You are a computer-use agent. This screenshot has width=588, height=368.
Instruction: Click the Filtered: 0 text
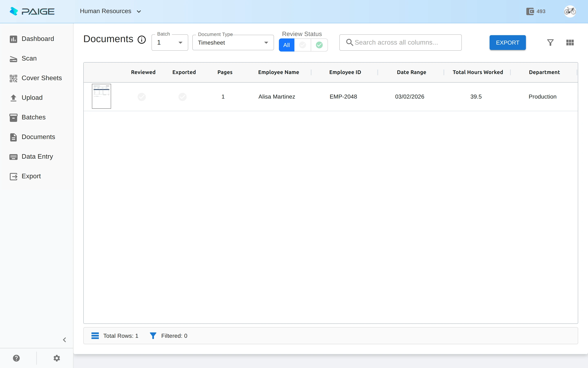click(x=174, y=336)
